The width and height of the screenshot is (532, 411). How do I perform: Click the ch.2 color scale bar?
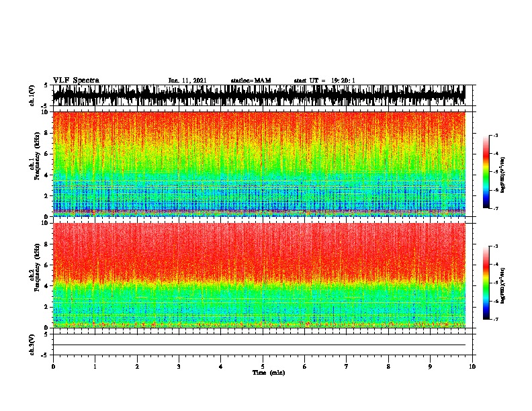coord(486,283)
